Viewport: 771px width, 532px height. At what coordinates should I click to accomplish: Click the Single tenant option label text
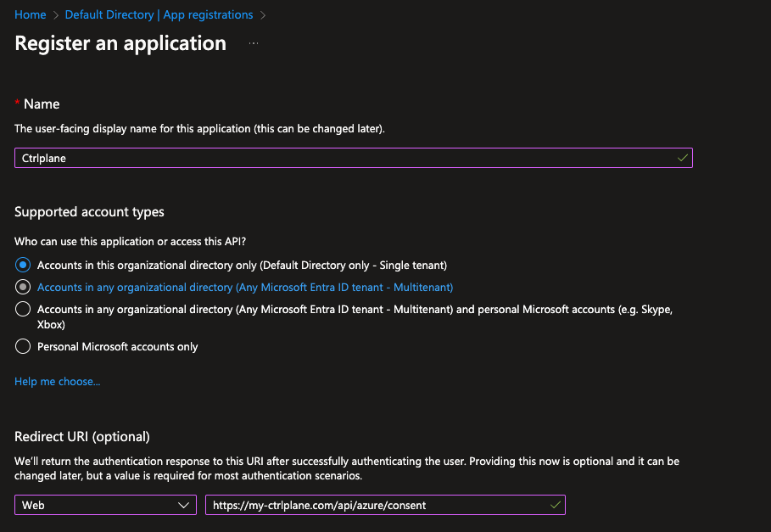[x=242, y=266]
